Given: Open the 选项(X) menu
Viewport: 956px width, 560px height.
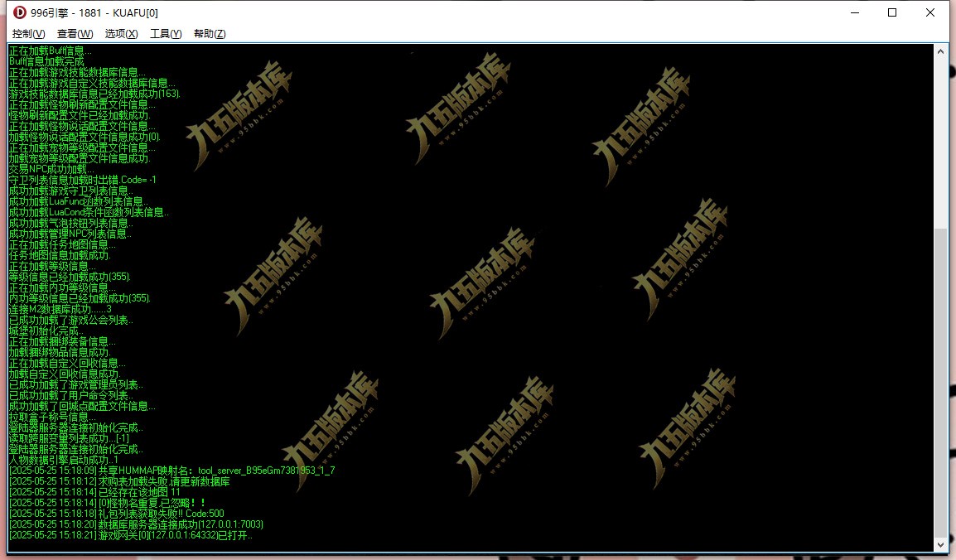Looking at the screenshot, I should [121, 33].
